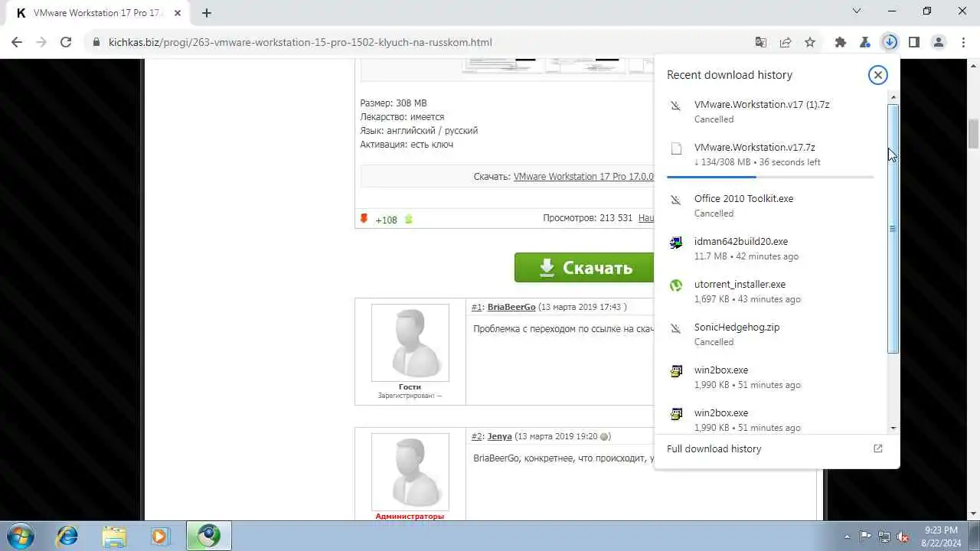The width and height of the screenshot is (980, 551).
Task: Close the Recent download history panel
Action: 878,74
